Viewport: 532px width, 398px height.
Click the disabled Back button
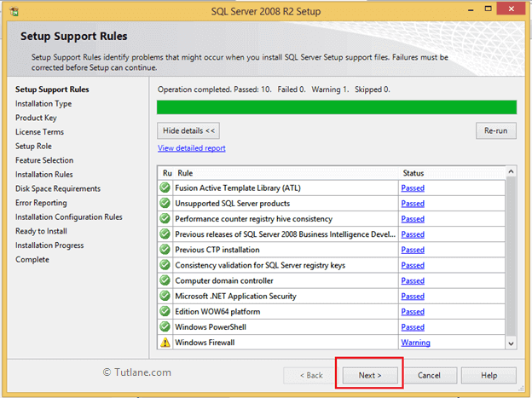[311, 375]
